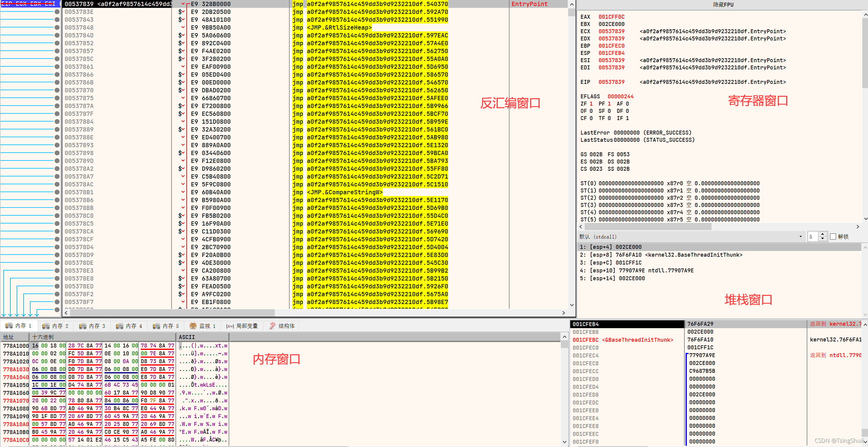This screenshot has height=447, width=868.
Task: Open the 默认 (stdcall) calling convention dropdown
Action: (x=801, y=237)
